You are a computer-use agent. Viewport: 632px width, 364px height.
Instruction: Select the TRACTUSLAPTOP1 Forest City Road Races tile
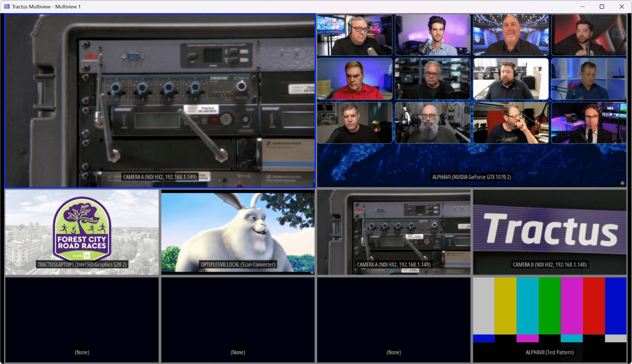coord(82,232)
